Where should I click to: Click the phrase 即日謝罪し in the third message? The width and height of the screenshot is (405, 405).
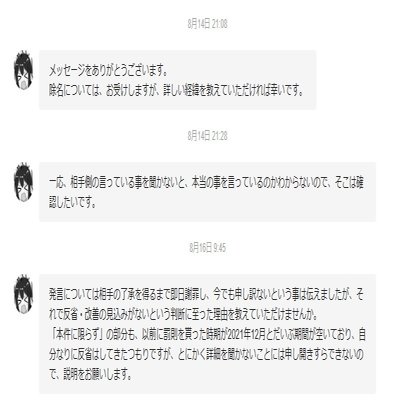(x=189, y=295)
